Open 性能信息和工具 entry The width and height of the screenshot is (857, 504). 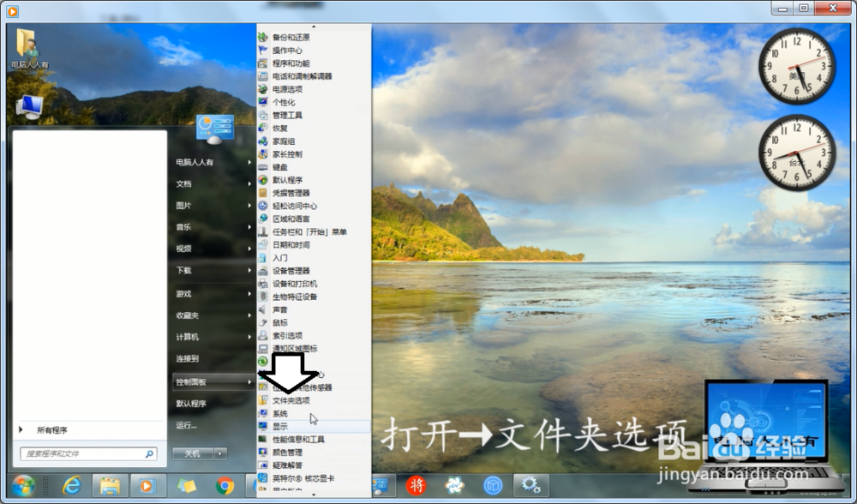298,440
